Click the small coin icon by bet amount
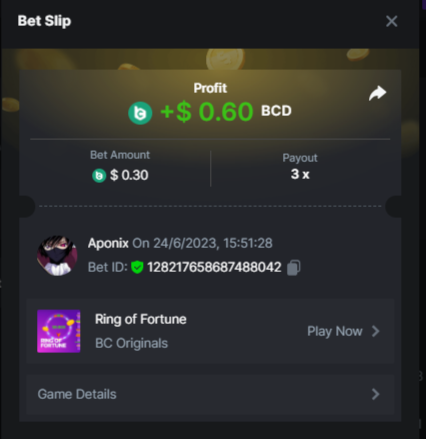Viewport: 426px width, 439px height. pos(99,176)
